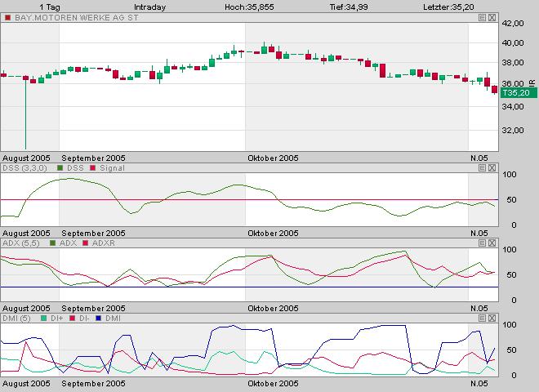This screenshot has height=392, width=539.
Task: Click 'Signal' legend label
Action: tap(112, 167)
